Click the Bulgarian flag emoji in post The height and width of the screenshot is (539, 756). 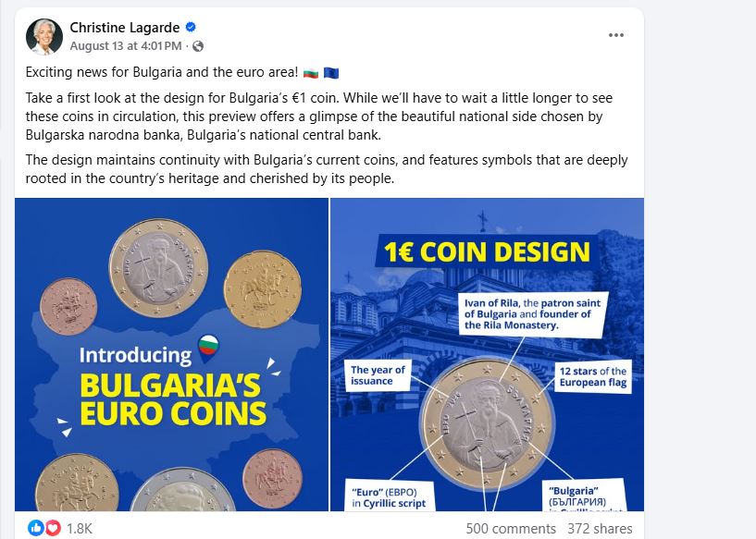pyautogui.click(x=311, y=73)
